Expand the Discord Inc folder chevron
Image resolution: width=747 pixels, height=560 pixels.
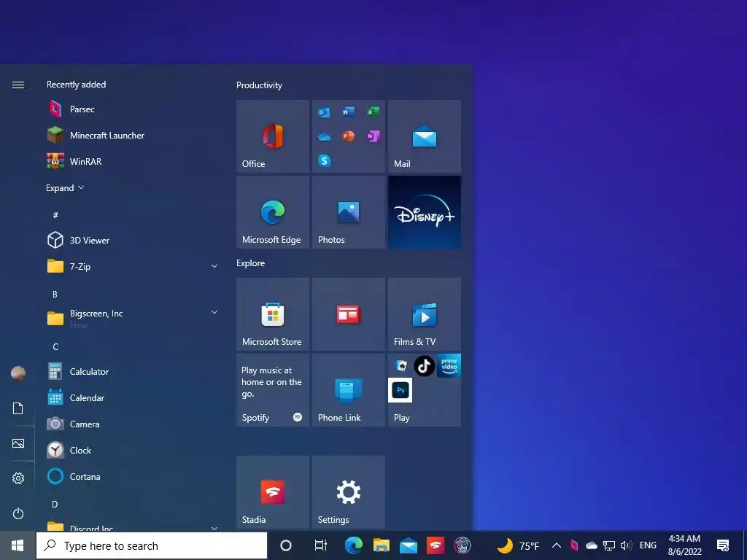[x=214, y=528]
